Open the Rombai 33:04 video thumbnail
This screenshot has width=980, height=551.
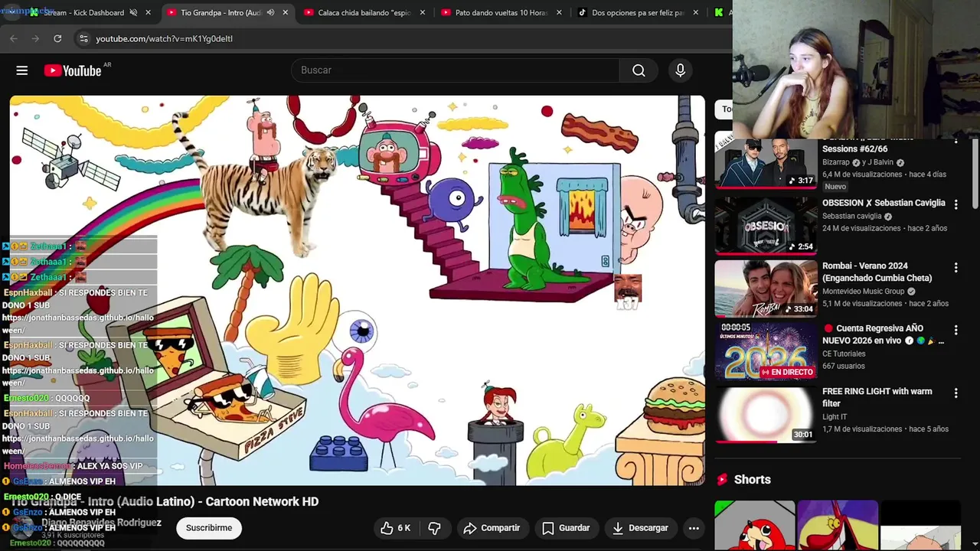coord(766,289)
